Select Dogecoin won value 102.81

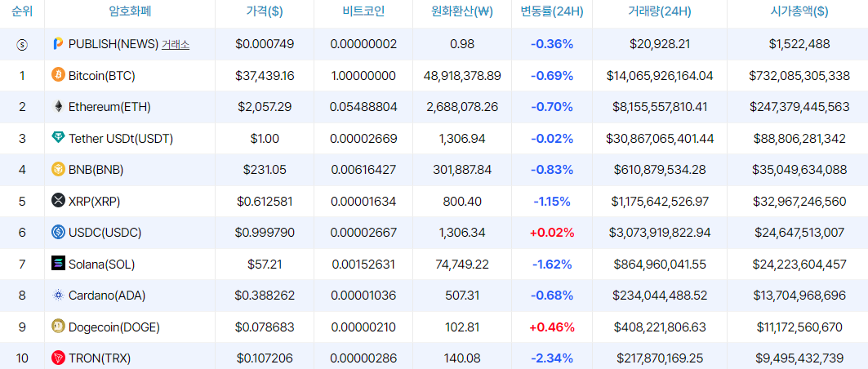pos(462,327)
